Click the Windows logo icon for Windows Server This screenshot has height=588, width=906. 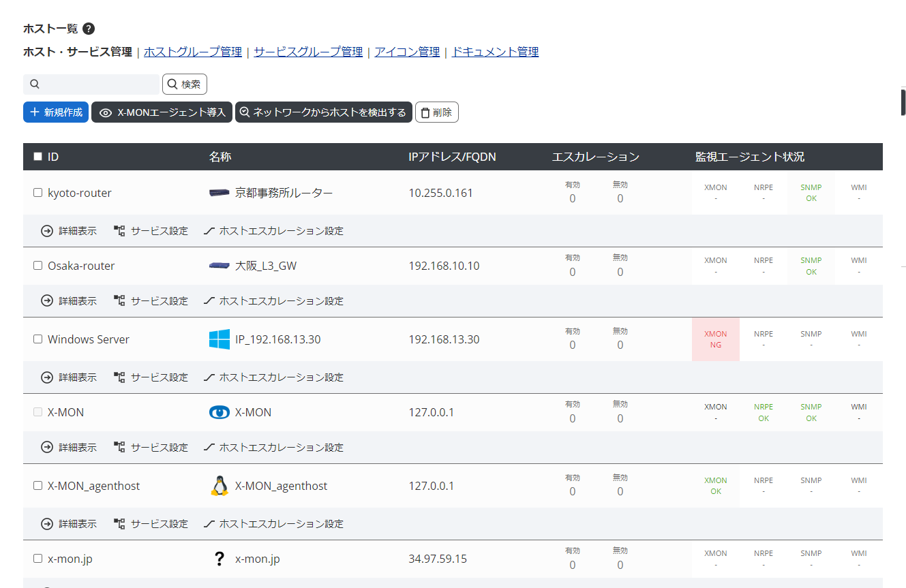[220, 339]
